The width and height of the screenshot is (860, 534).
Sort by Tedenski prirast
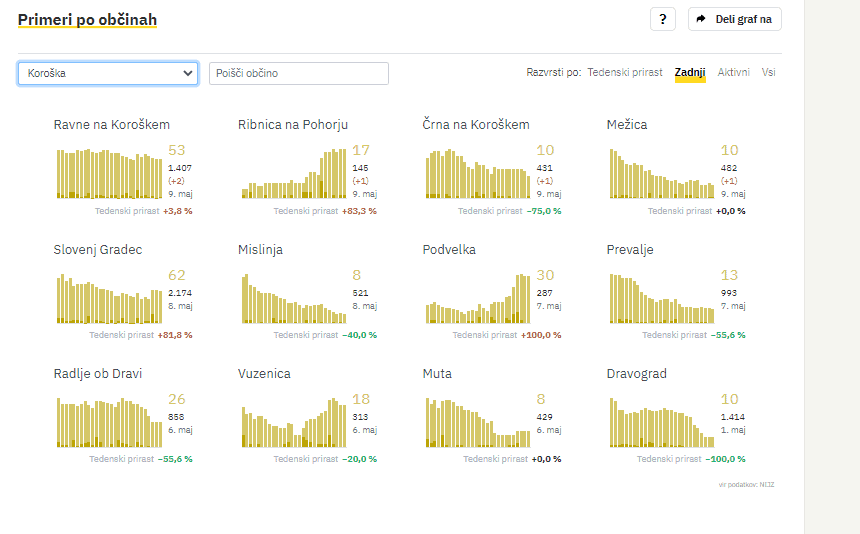coord(624,72)
